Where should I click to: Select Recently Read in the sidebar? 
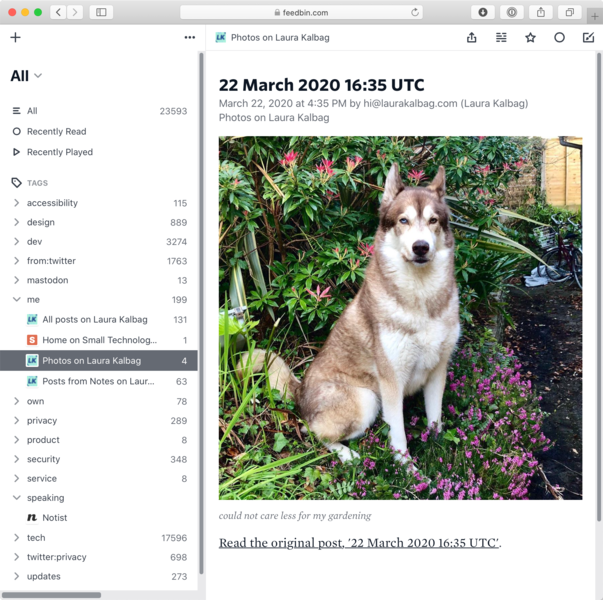(x=56, y=131)
